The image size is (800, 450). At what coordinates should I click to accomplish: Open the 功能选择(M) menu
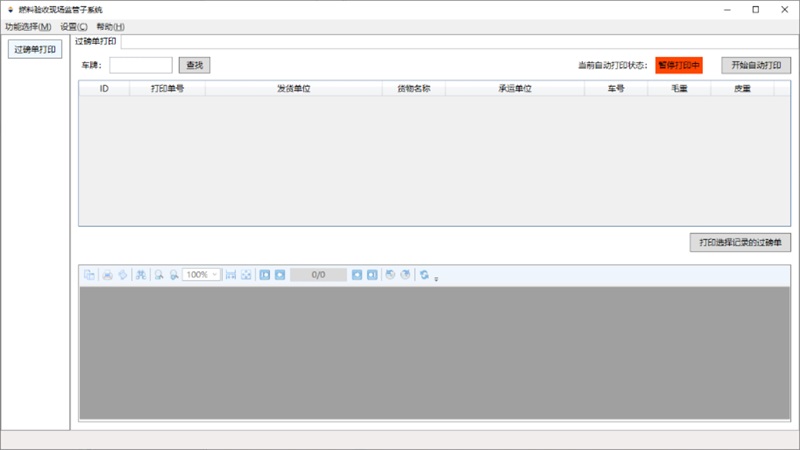click(x=28, y=26)
